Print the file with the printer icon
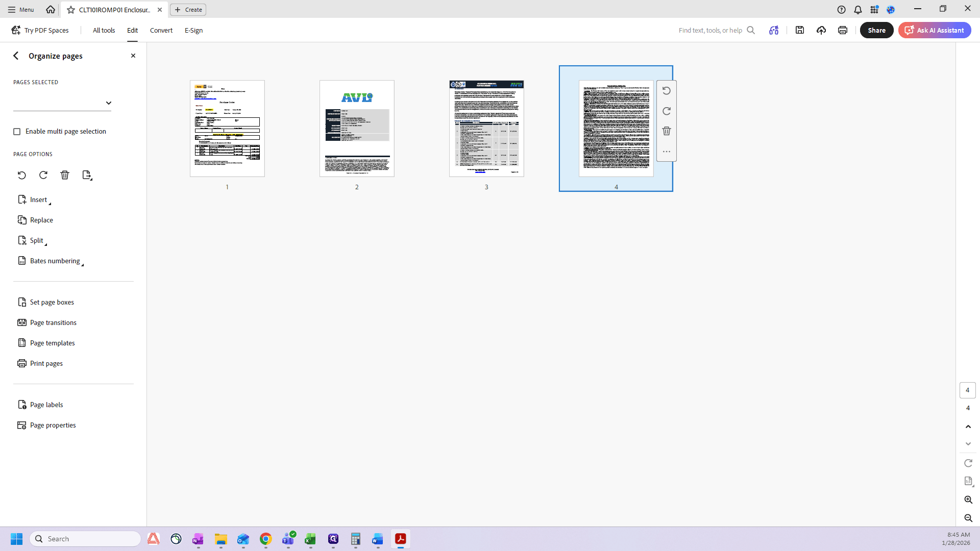The height and width of the screenshot is (551, 980). pyautogui.click(x=843, y=30)
